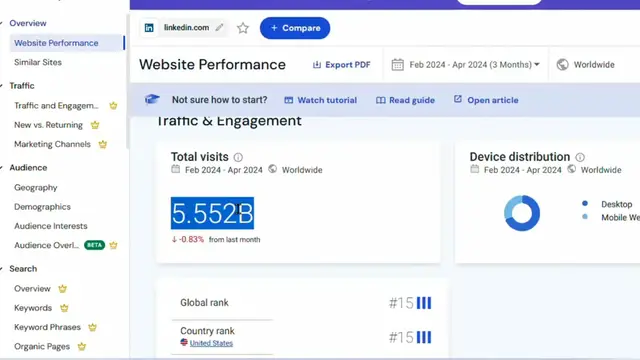The width and height of the screenshot is (640, 360).
Task: Click the graduation cap tutorial icon
Action: [152, 99]
